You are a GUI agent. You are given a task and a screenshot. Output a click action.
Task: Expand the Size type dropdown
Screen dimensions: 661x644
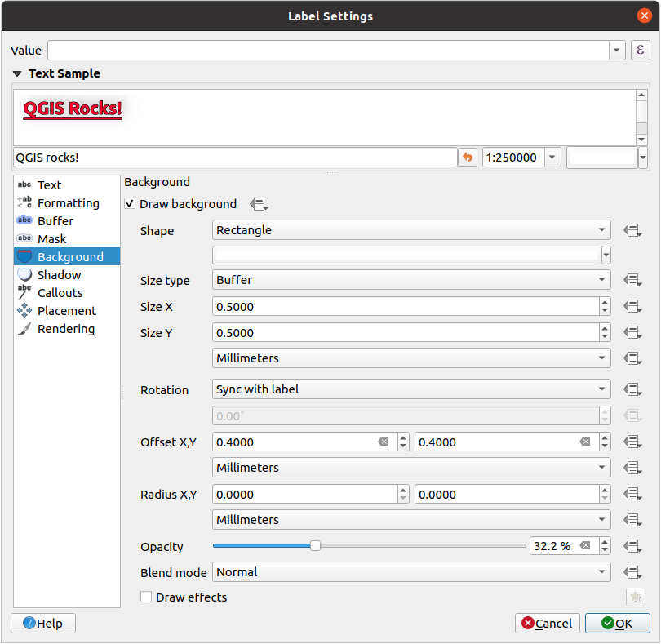[411, 281]
